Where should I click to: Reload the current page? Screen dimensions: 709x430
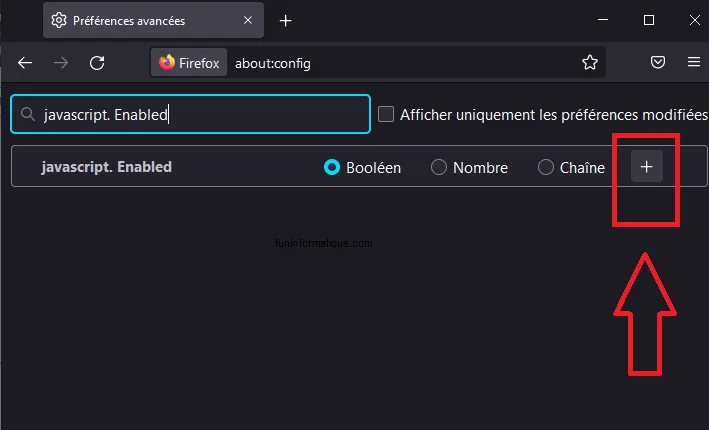[x=97, y=62]
